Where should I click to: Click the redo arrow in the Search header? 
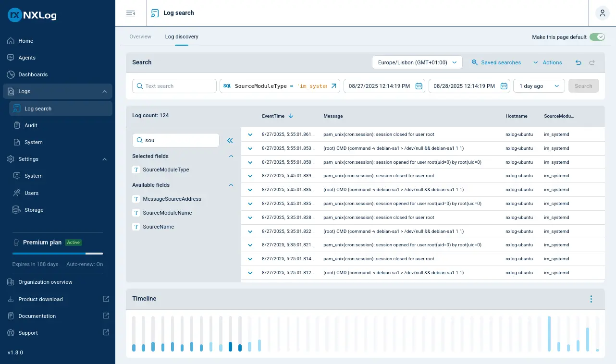[592, 62]
